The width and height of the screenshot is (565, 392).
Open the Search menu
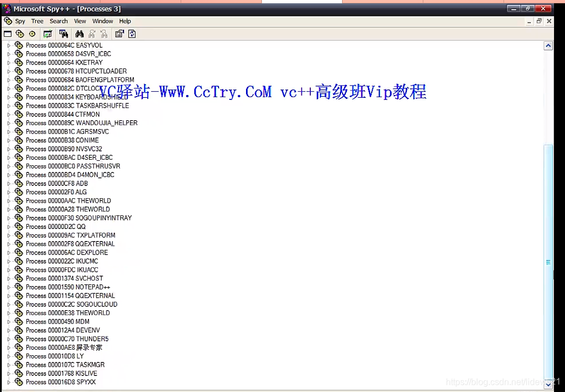pyautogui.click(x=59, y=21)
